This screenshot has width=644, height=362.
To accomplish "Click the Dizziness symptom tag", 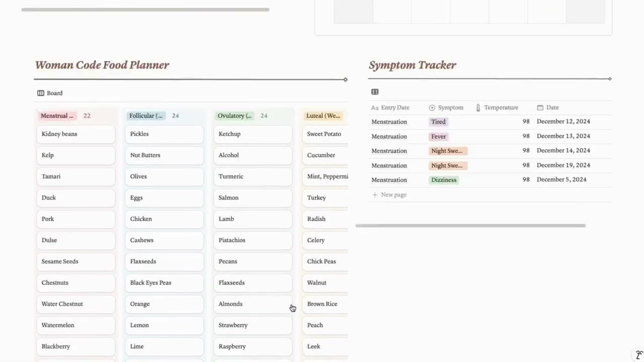I will [444, 180].
